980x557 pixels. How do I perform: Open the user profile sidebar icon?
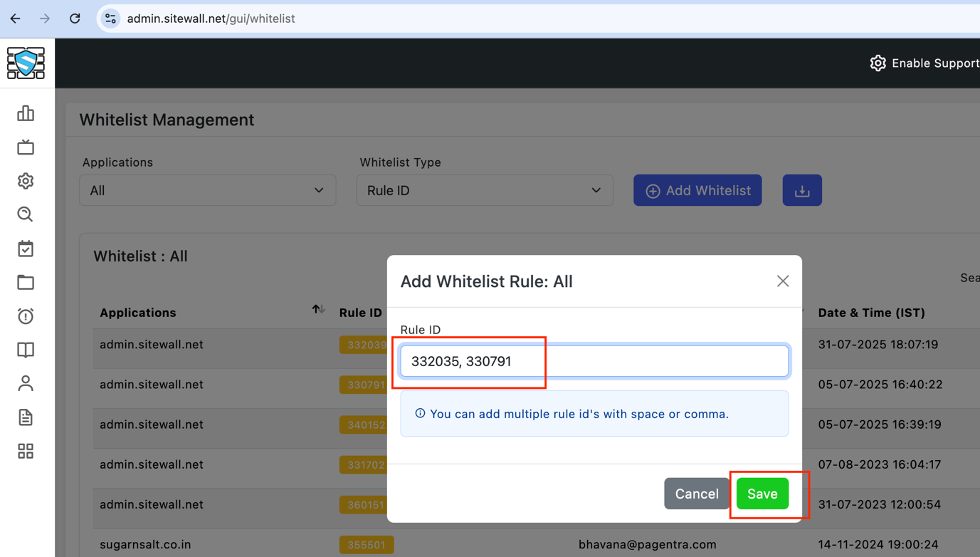[26, 384]
